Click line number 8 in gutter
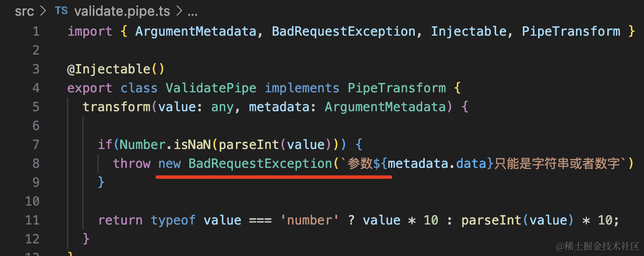Image resolution: width=644 pixels, height=256 pixels. click(36, 163)
